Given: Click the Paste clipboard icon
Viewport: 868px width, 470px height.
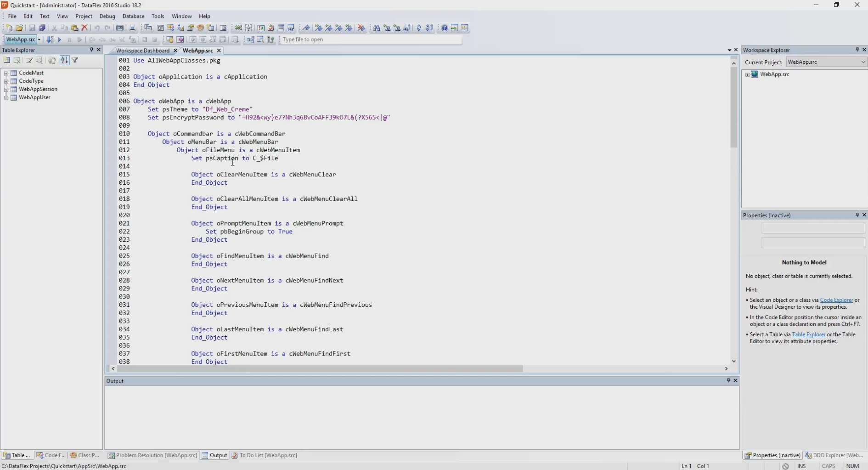Looking at the screenshot, I should click(74, 28).
